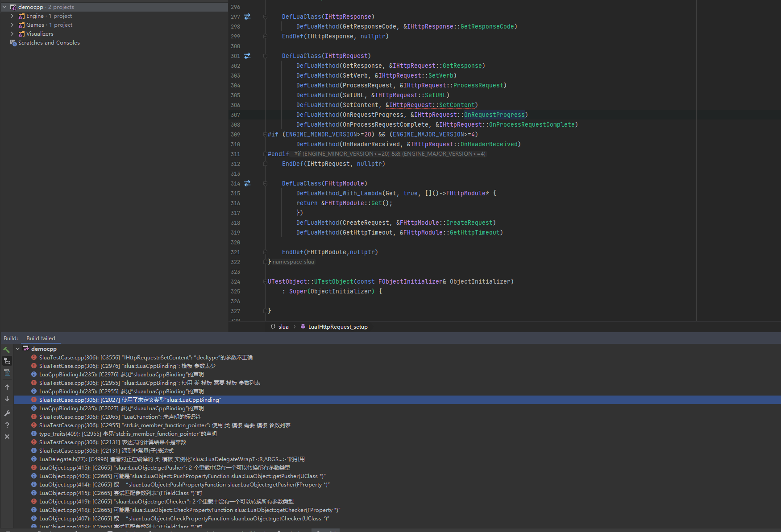The image size is (781, 532).
Task: Click LuaIHttpRequest_setup breadcrumb icon
Action: (x=303, y=326)
